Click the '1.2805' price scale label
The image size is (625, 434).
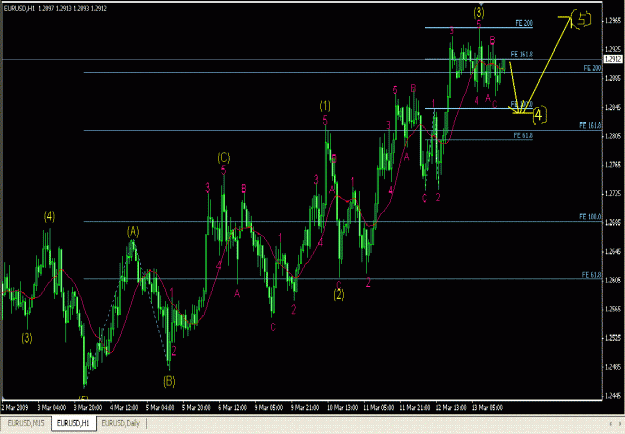tap(613, 136)
